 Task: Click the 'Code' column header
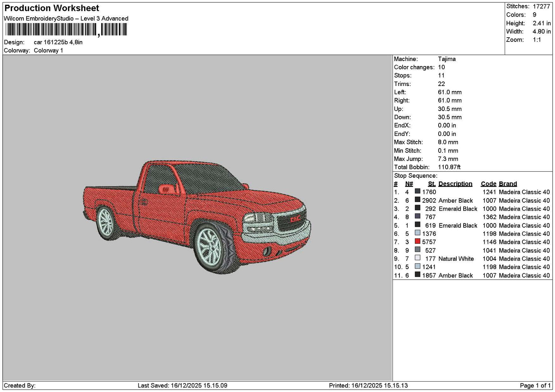click(489, 184)
